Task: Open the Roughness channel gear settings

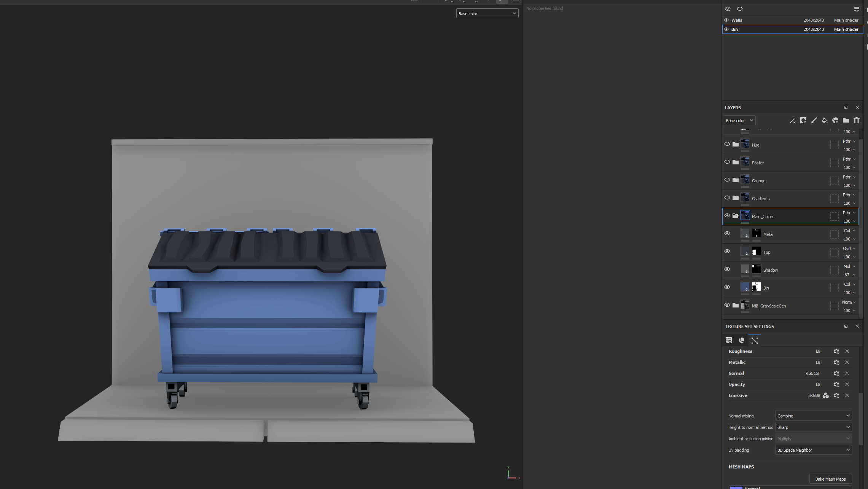Action: point(836,352)
